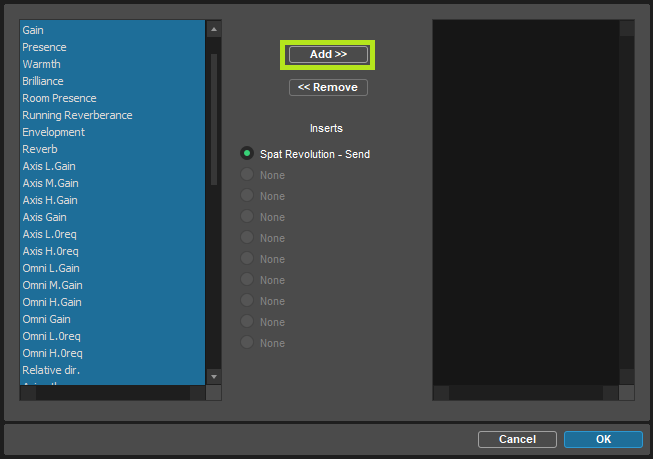Select the Spat Revolution - Send insert
653x459 pixels.
246,154
